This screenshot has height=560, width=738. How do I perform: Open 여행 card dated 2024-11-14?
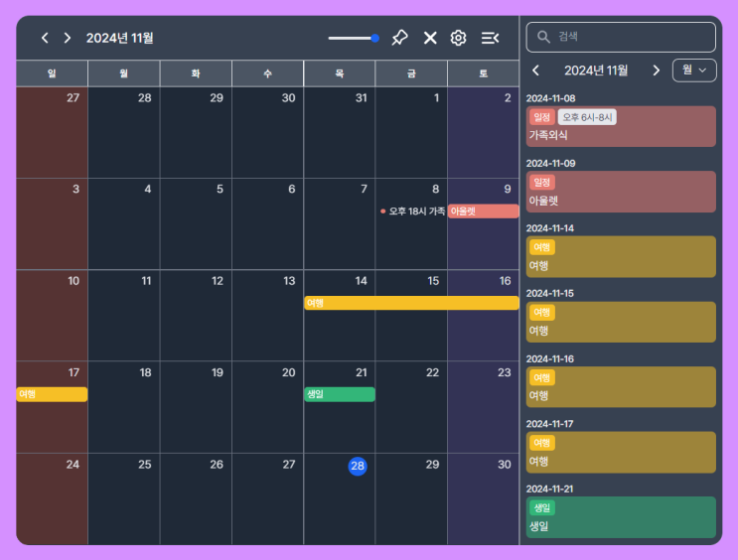[x=621, y=256]
